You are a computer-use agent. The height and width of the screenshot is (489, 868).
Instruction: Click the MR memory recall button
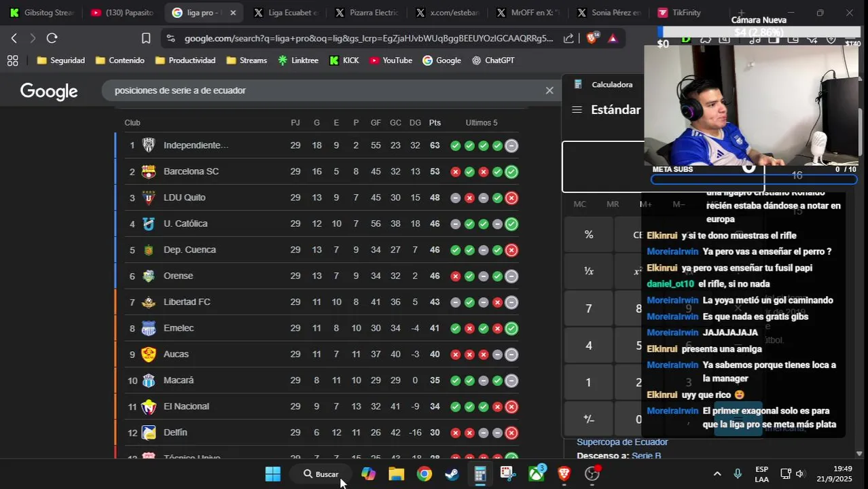tap(613, 204)
